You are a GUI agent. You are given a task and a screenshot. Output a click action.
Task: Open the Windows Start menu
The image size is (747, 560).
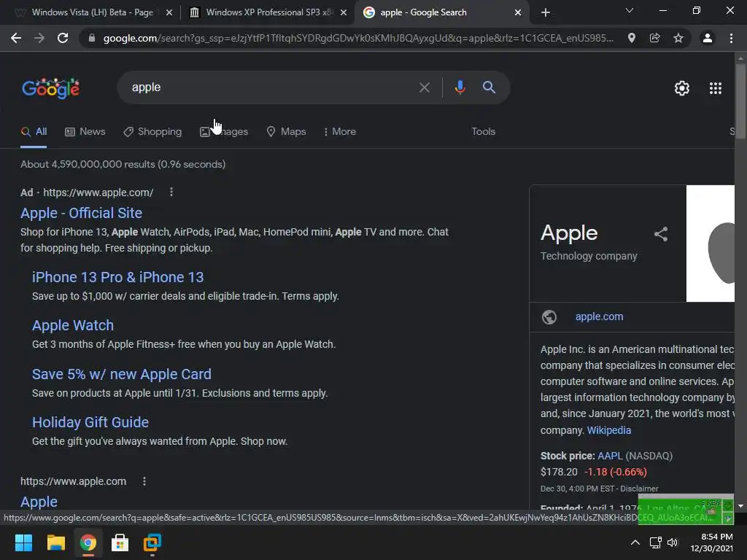(x=23, y=542)
